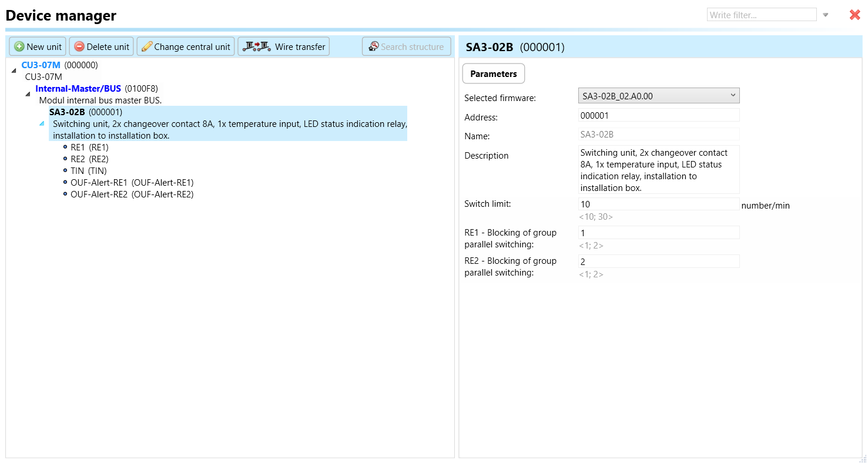Collapse the SA3-02B unit node

[42, 123]
